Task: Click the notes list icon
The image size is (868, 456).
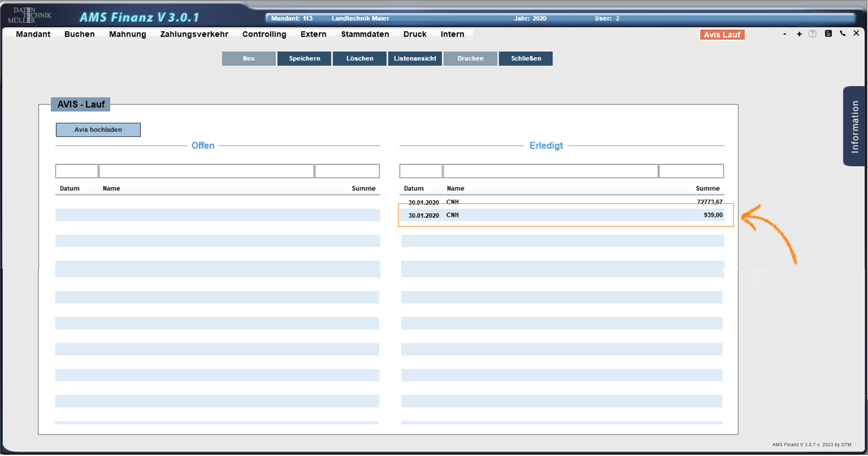Action: click(x=828, y=34)
